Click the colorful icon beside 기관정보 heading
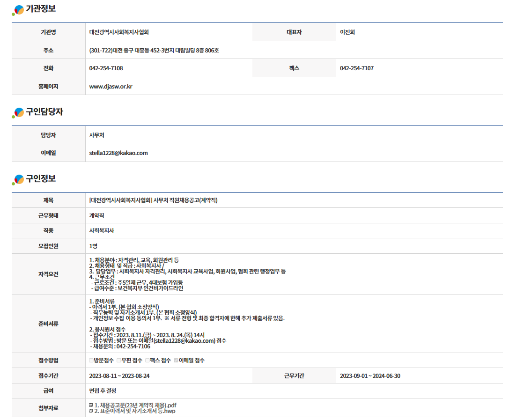Viewport: 524px width, 420px height. tap(18, 10)
